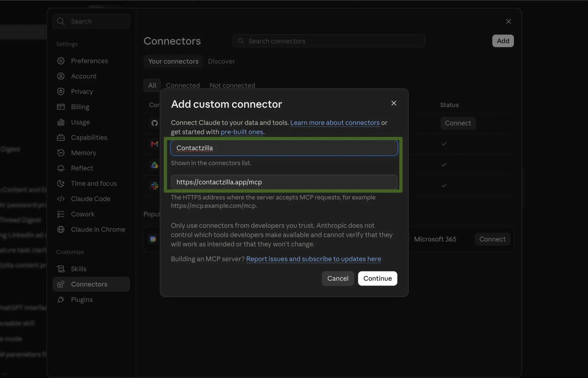The width and height of the screenshot is (588, 378).
Task: Close the Settings window
Action: (509, 21)
